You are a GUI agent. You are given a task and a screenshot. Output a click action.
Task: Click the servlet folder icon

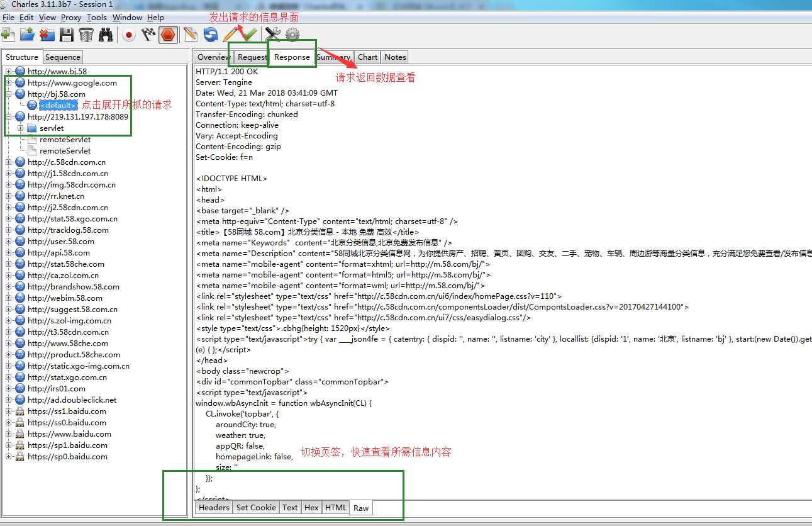pyautogui.click(x=31, y=128)
